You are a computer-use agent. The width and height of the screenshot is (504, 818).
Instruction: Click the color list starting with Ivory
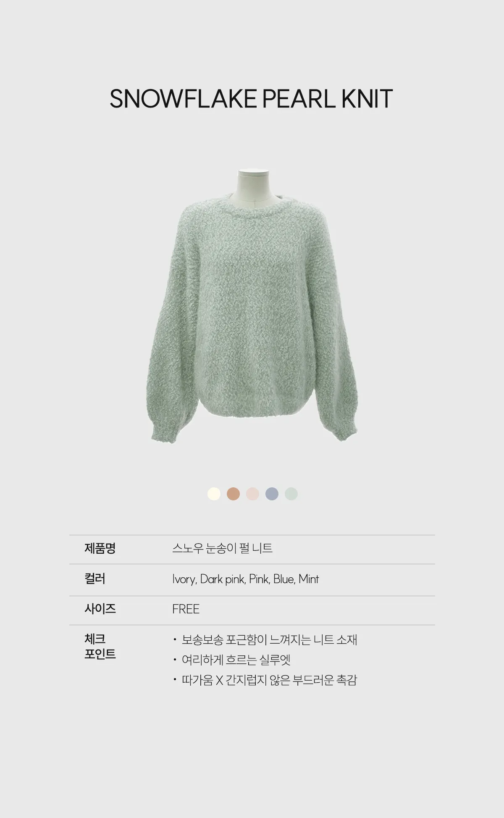point(245,579)
